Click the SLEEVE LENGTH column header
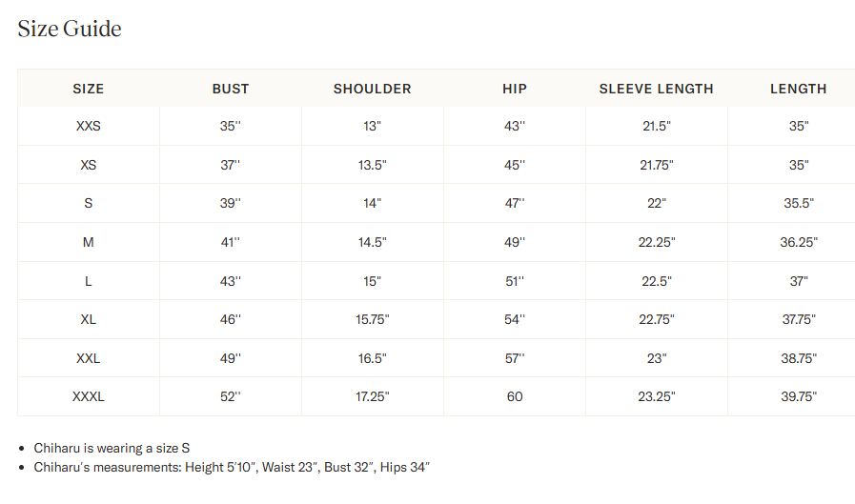 point(657,89)
